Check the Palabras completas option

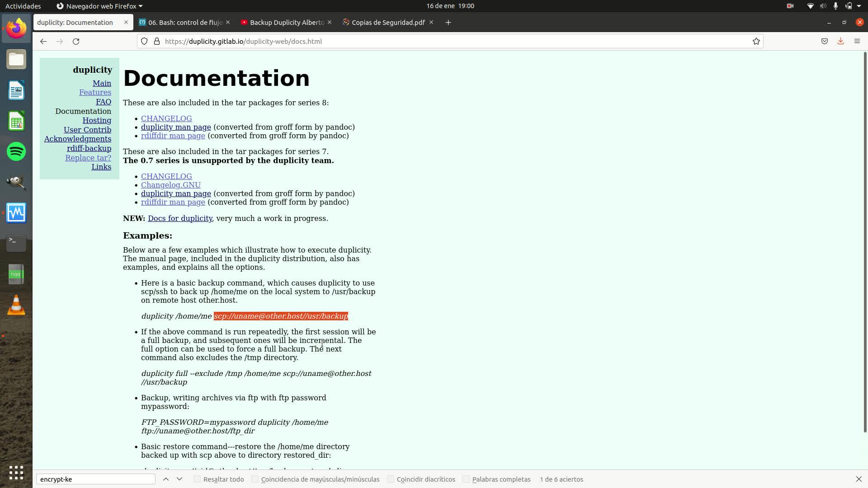pos(466,479)
